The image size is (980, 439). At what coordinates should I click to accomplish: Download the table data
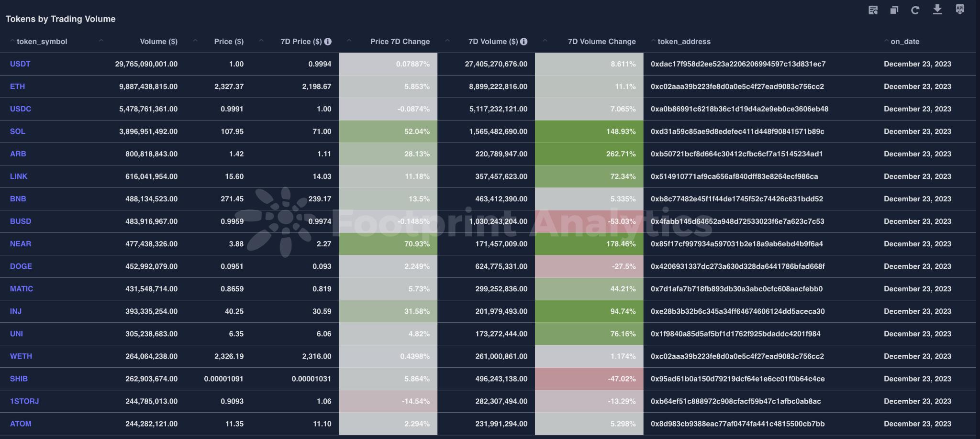[x=936, y=10]
